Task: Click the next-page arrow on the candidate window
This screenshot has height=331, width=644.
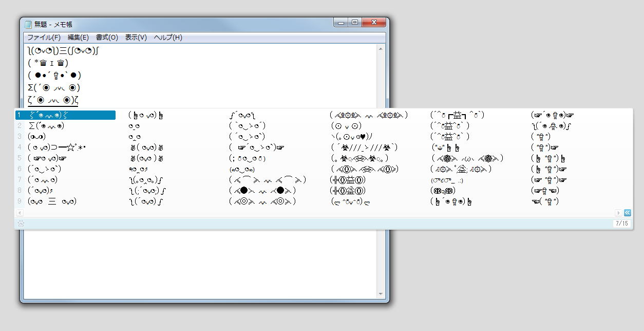Action: pyautogui.click(x=619, y=212)
